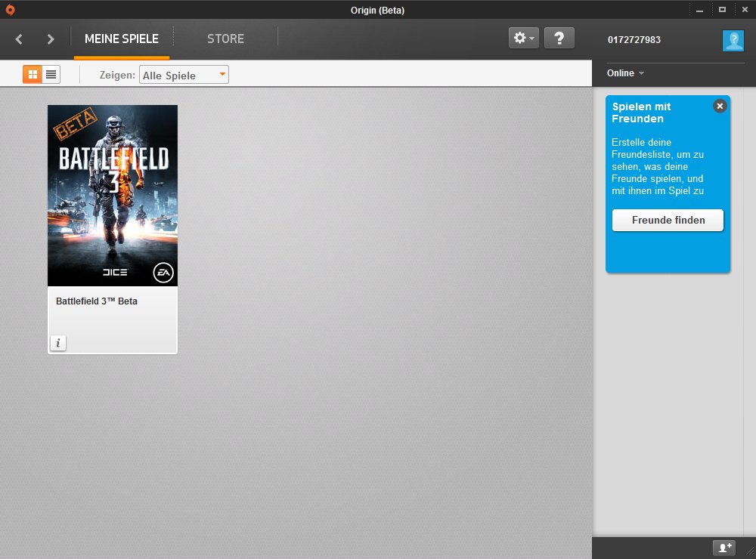This screenshot has width=756, height=559.
Task: Select the grid view toggle
Action: coord(33,74)
